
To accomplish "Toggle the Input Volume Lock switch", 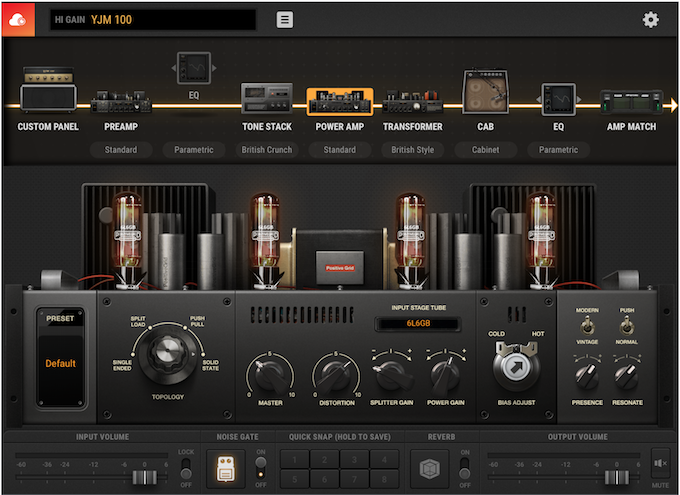I will 186,469.
